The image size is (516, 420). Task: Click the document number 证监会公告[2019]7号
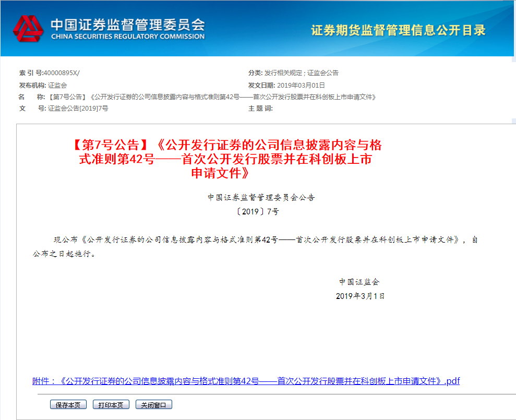(x=78, y=109)
